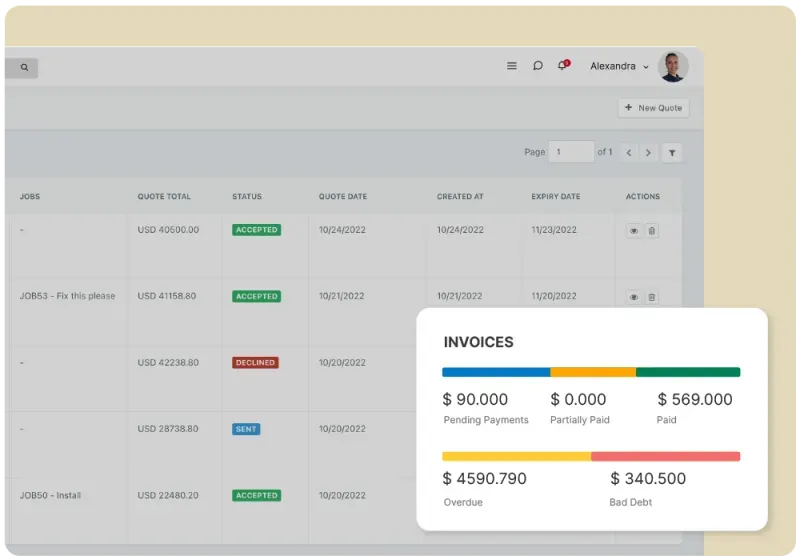Click the INVOICES card heading
The image size is (800, 560).
[479, 342]
